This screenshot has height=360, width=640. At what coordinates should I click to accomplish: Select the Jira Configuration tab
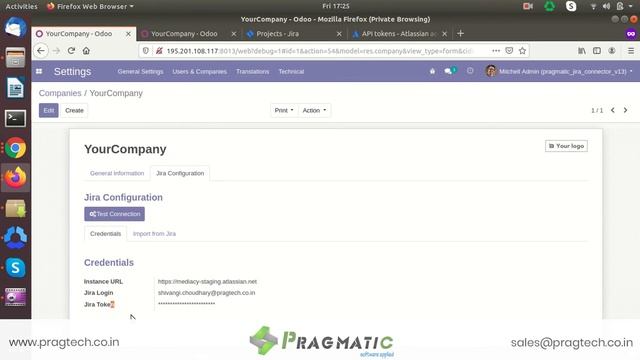click(180, 173)
